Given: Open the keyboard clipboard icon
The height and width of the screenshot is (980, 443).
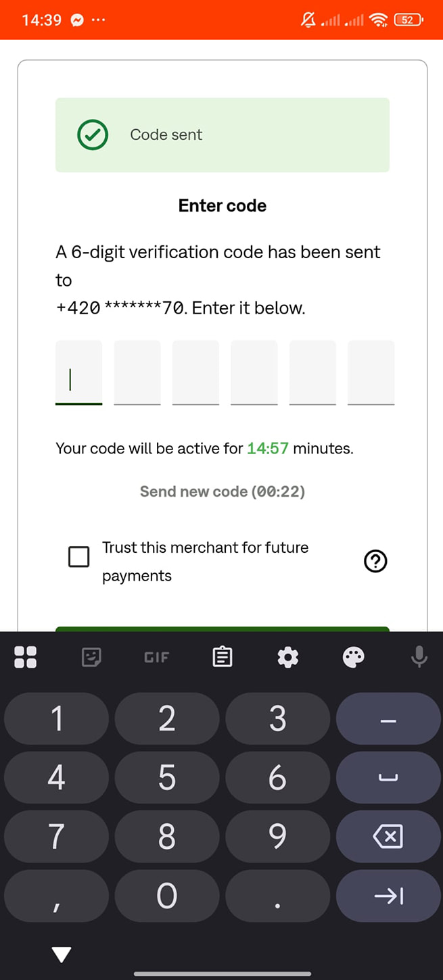Looking at the screenshot, I should (x=223, y=657).
